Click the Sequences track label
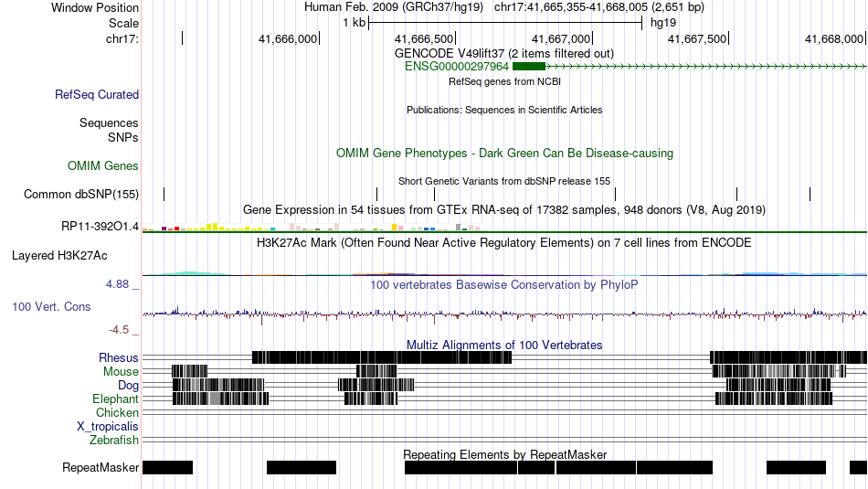The image size is (868, 489). tap(109, 123)
